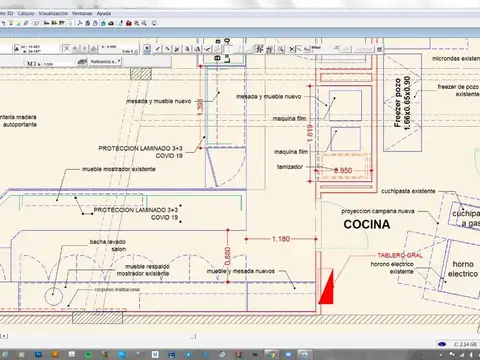Screen dimensions: 480x360
Task: Open the Ventanas menu
Action: [x=82, y=13]
